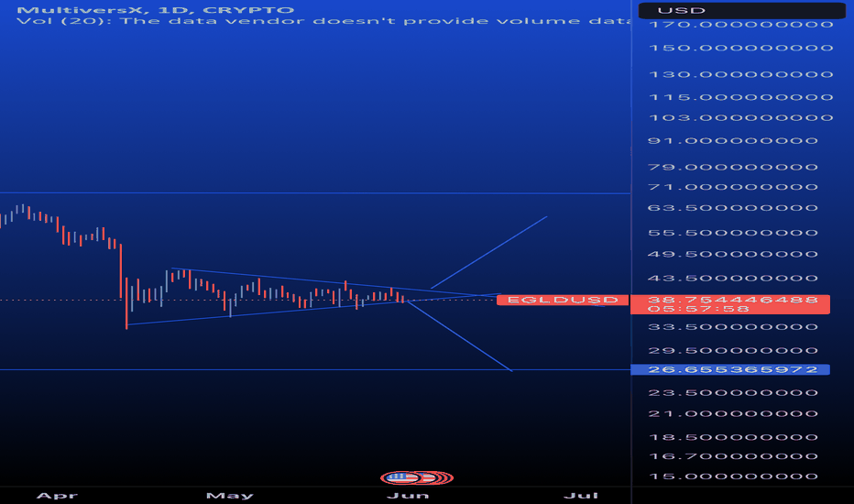Click the 130.000000000 price axis label
Viewport: 854px width, 504px height.
pyautogui.click(x=740, y=74)
